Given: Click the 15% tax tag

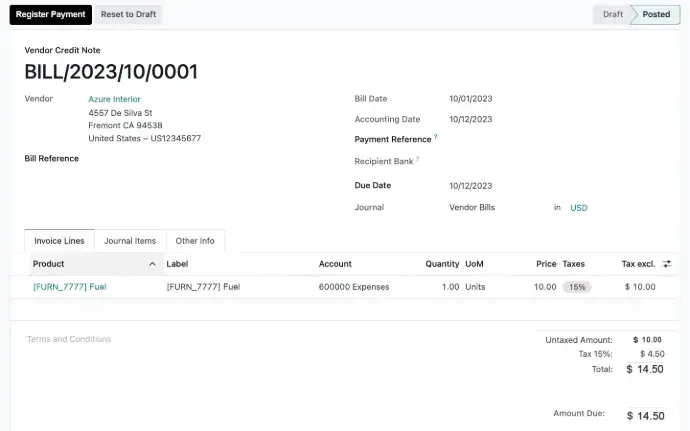Looking at the screenshot, I should pyautogui.click(x=575, y=287).
